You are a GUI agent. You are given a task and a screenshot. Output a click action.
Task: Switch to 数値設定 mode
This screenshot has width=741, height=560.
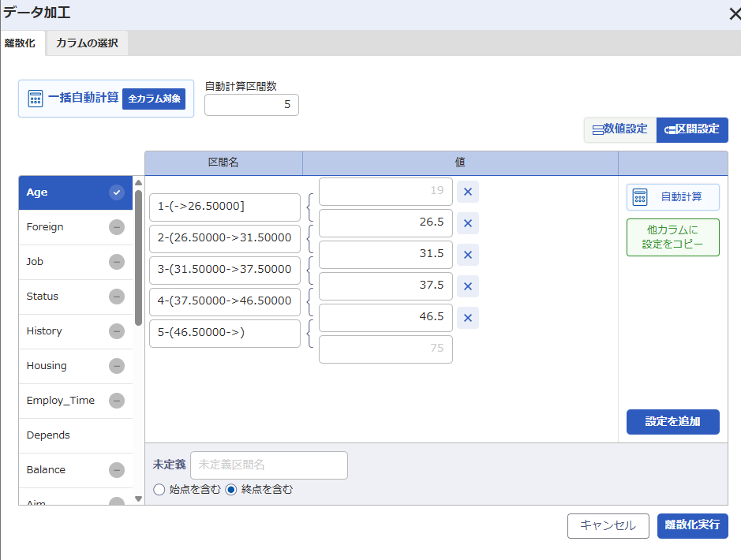[x=620, y=130]
